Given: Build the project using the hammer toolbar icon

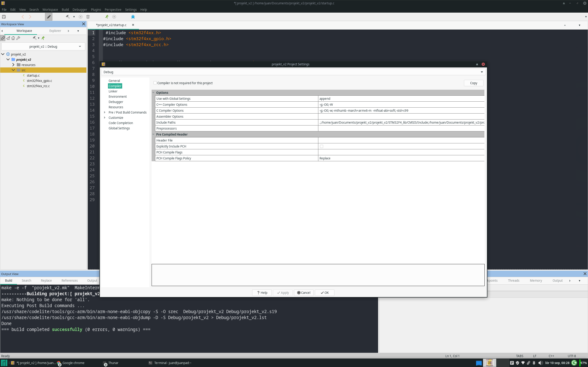Looking at the screenshot, I should (68, 17).
